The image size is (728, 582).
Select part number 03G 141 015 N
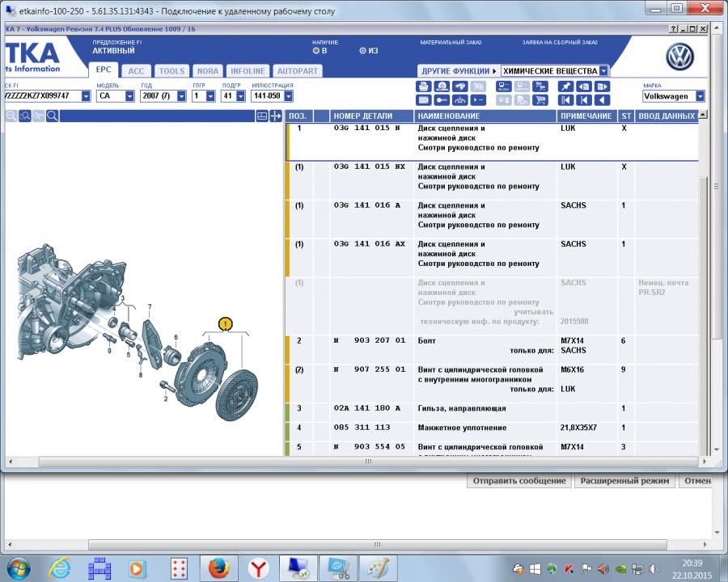point(366,128)
